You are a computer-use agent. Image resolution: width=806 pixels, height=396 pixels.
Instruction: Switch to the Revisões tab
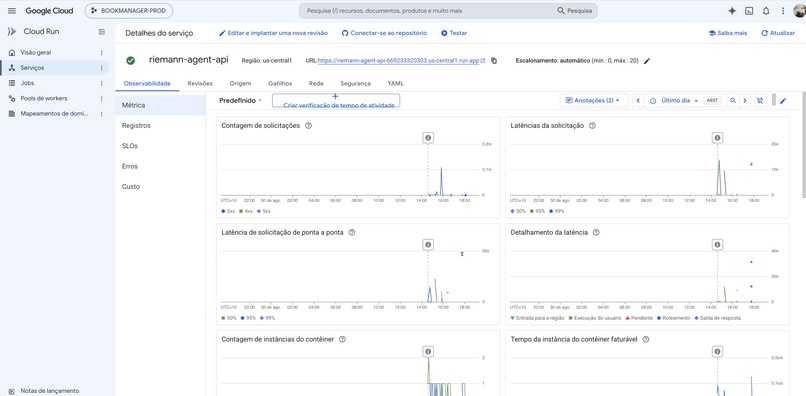[x=200, y=83]
